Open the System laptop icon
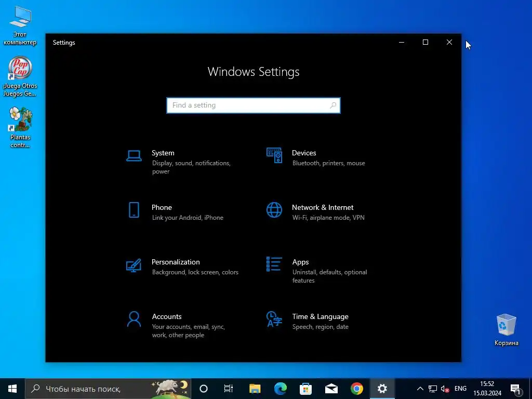532x399 pixels. click(x=134, y=156)
